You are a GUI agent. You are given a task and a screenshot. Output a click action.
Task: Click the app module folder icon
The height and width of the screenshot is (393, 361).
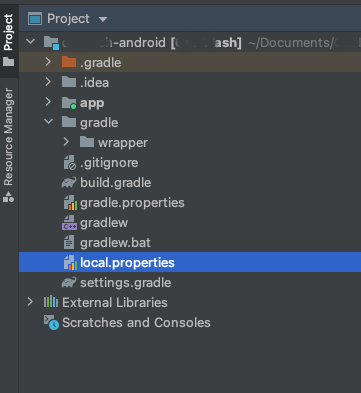coord(69,103)
